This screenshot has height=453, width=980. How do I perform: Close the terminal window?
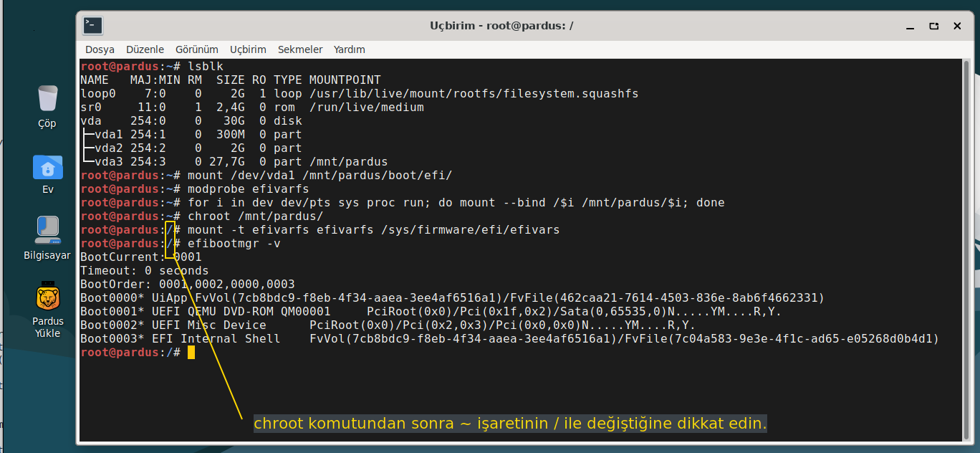[957, 26]
